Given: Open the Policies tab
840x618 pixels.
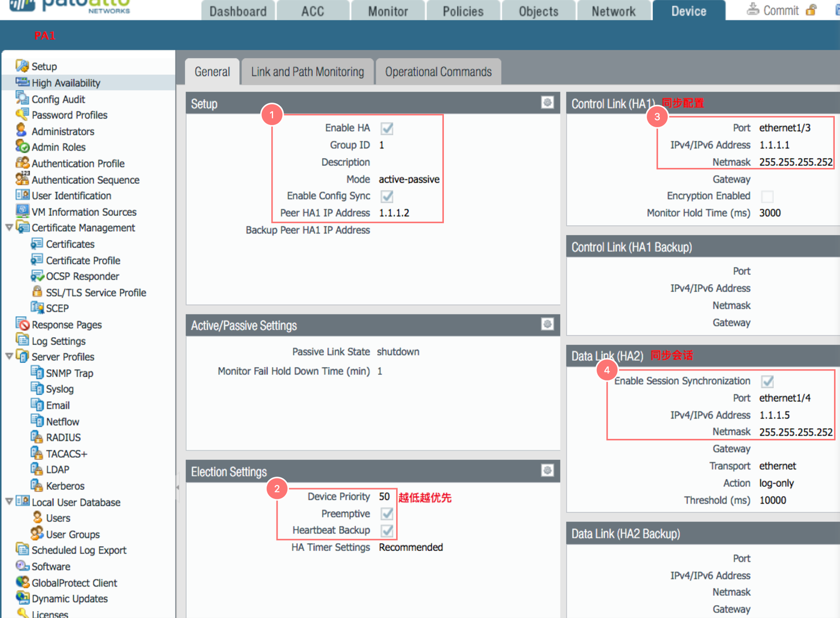Looking at the screenshot, I should [463, 11].
